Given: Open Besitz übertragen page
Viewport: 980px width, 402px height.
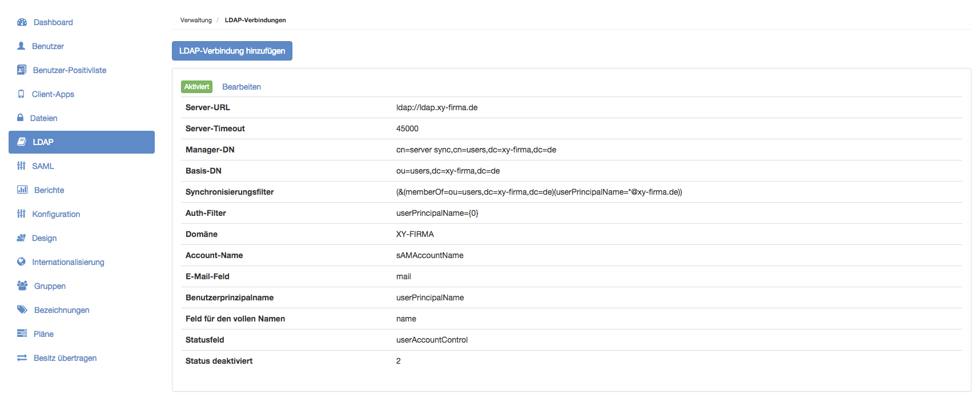Looking at the screenshot, I should click(x=65, y=358).
